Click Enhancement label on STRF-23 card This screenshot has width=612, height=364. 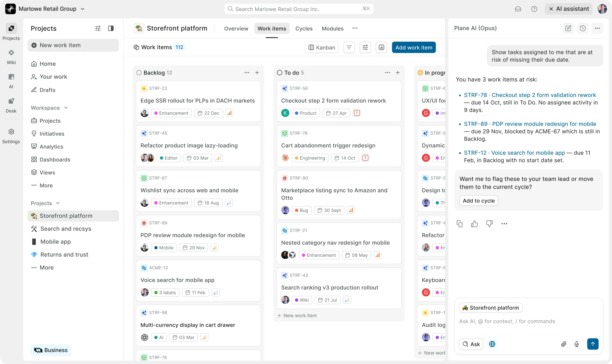click(x=171, y=113)
